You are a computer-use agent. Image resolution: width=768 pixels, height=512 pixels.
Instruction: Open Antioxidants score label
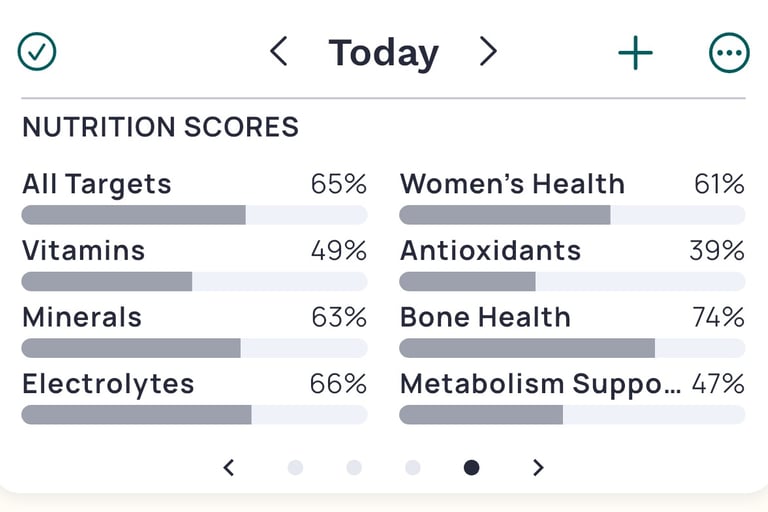490,250
